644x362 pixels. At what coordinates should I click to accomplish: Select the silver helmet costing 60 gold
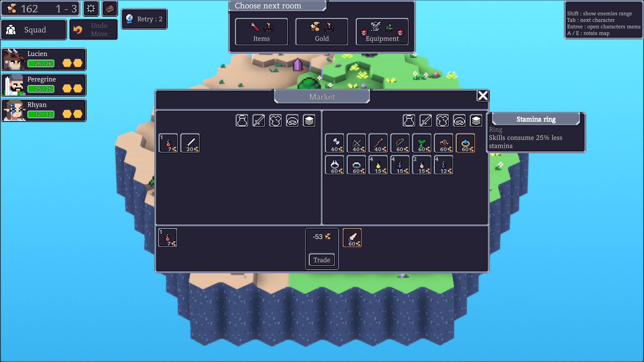click(335, 165)
